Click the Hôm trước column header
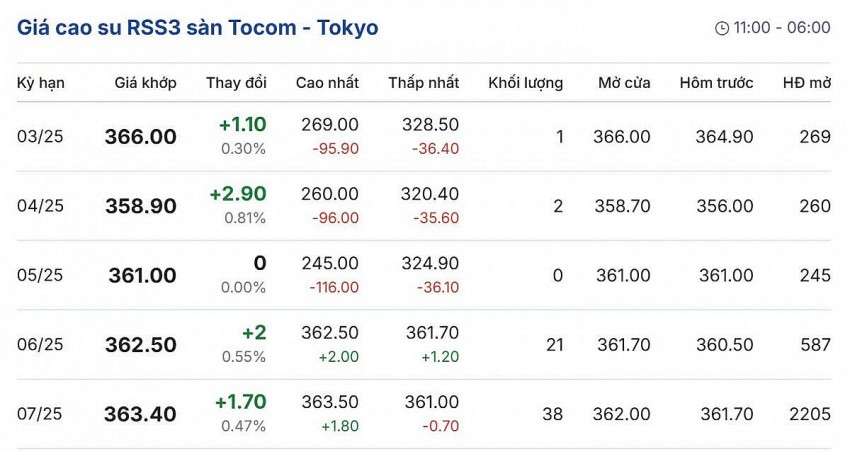850x452 pixels. [716, 83]
